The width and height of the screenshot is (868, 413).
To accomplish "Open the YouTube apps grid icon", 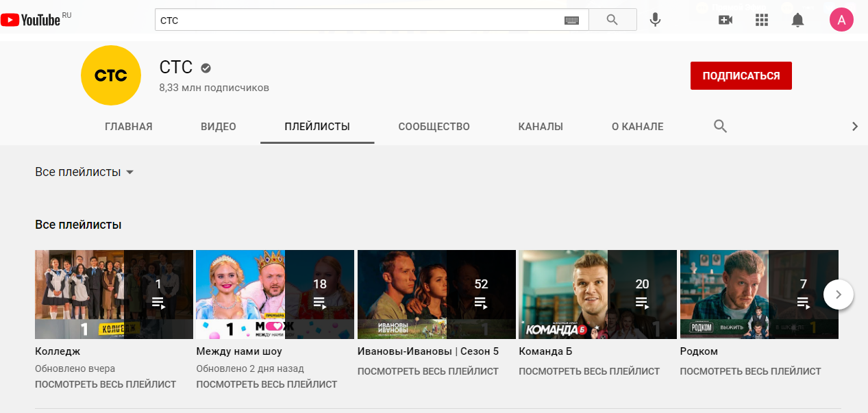I will [x=762, y=20].
